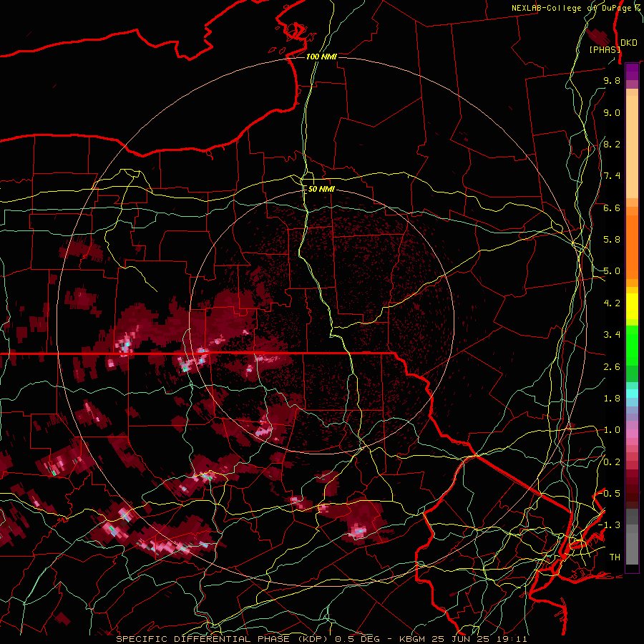Click the -0.5 value on the color scale
Screen dimensions: 644x644
point(610,494)
